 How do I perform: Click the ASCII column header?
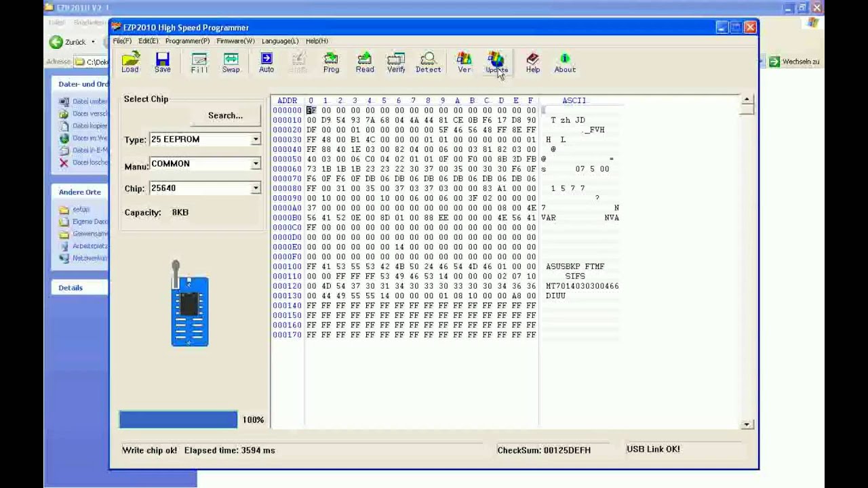[574, 100]
